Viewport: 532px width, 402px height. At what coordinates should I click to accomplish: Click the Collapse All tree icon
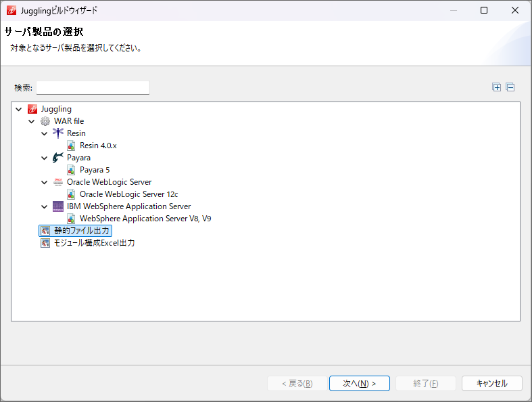(x=510, y=87)
